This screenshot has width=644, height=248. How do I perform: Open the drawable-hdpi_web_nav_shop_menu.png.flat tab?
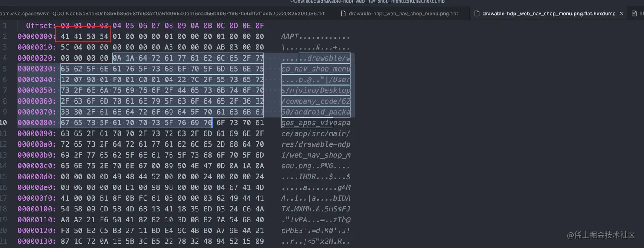point(400,14)
